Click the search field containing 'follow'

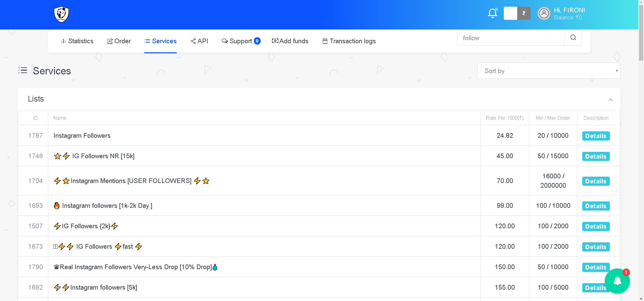(x=511, y=38)
